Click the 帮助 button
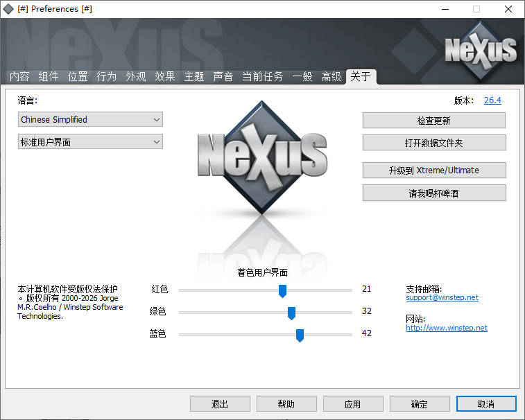 (286, 404)
